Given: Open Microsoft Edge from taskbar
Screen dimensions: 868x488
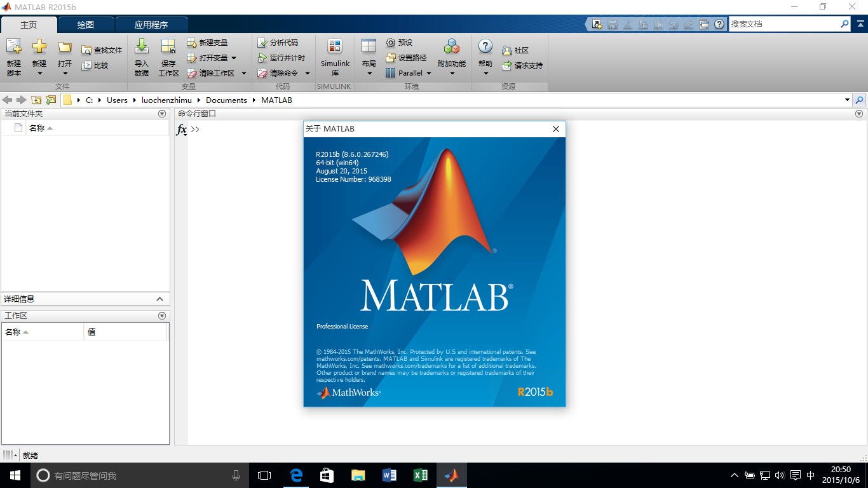Looking at the screenshot, I should coord(295,475).
